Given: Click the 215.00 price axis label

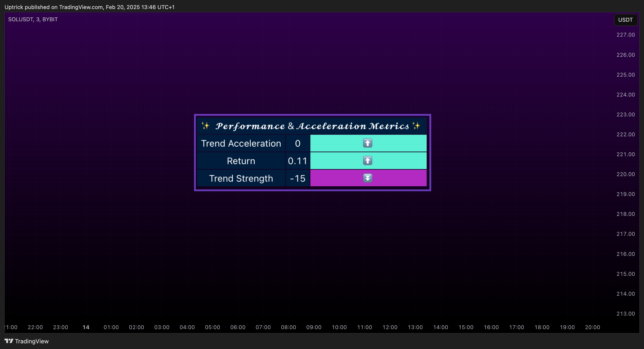Looking at the screenshot, I should (625, 274).
